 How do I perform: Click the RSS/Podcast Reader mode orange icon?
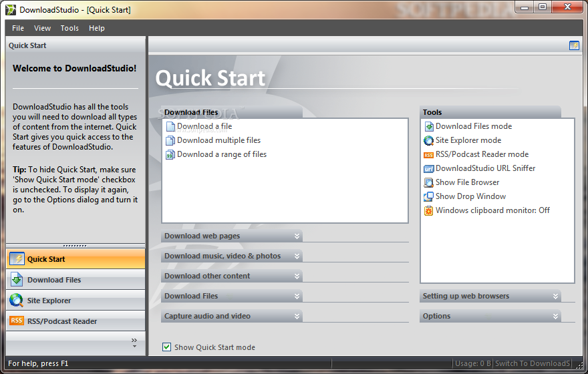[428, 155]
